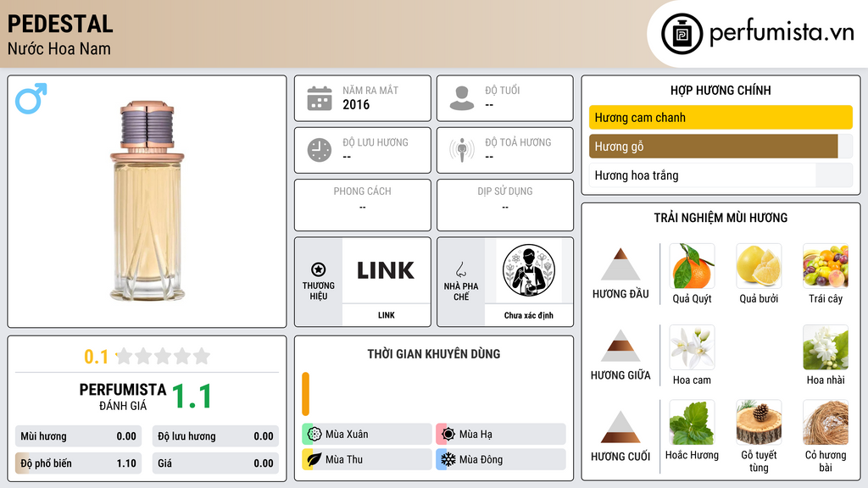Click the LINK brand name caption
The image size is (868, 488).
387,315
